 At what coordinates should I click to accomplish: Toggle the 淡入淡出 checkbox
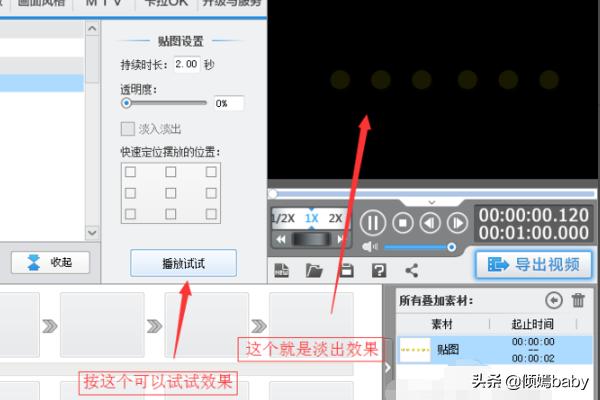128,129
